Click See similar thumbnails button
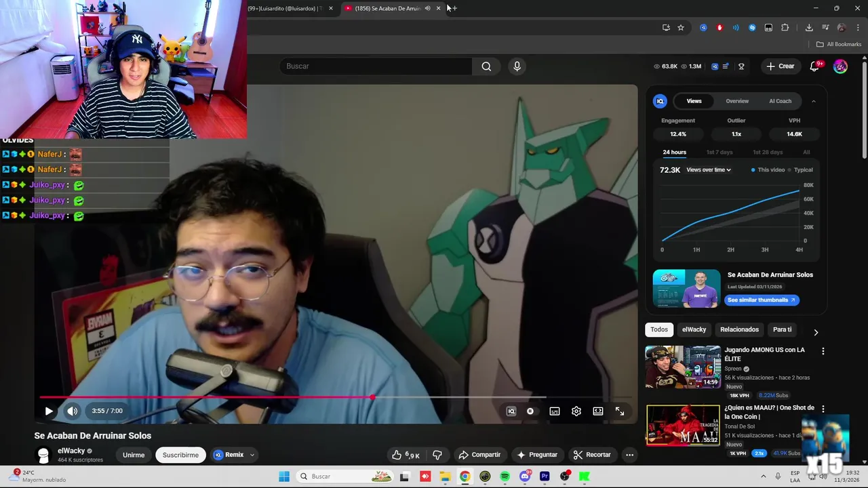This screenshot has width=868, height=488. point(762,300)
